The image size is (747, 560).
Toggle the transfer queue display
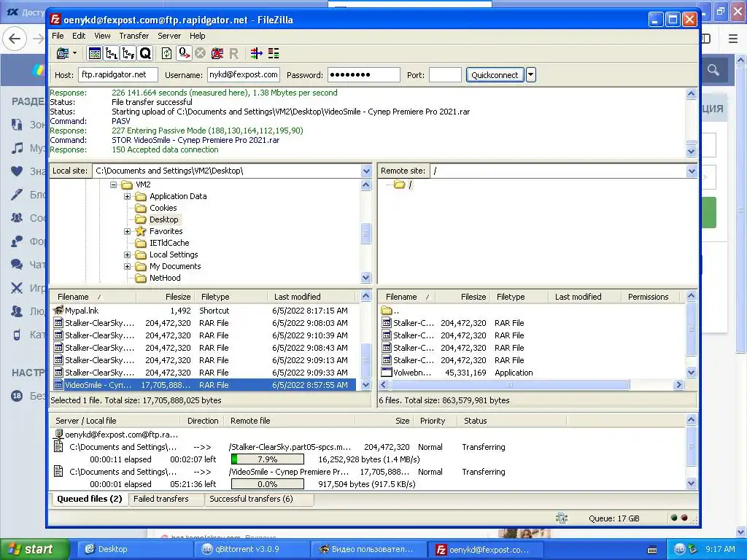pyautogui.click(x=145, y=53)
